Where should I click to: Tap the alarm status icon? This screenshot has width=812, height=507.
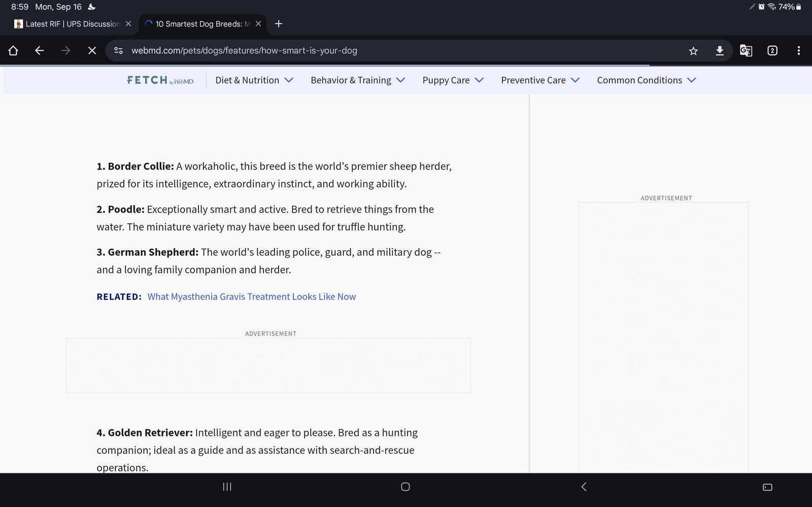point(761,7)
